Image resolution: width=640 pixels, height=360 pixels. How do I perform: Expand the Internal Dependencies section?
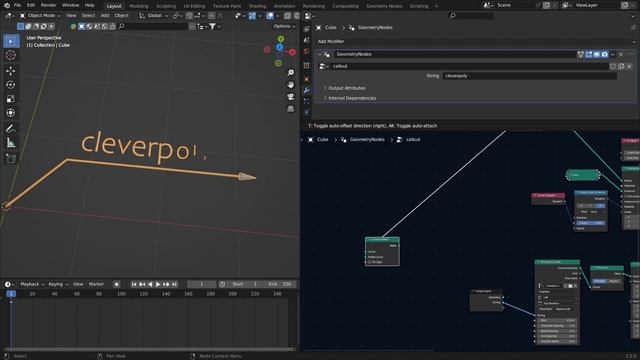tap(352, 98)
